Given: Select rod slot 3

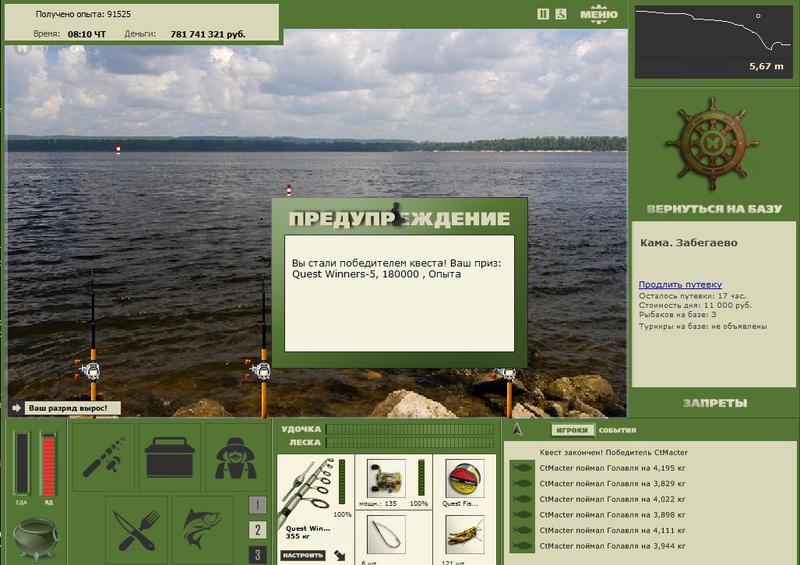Looking at the screenshot, I should click(257, 555).
